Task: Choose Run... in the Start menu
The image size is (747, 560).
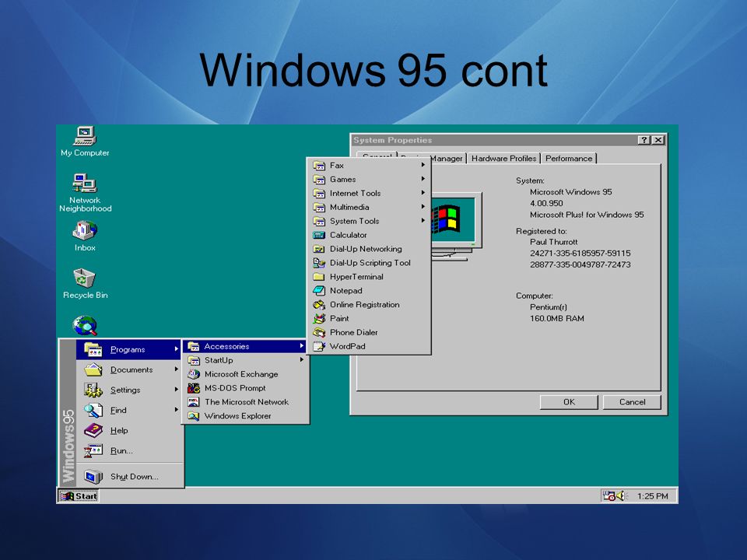Action: pyautogui.click(x=129, y=450)
